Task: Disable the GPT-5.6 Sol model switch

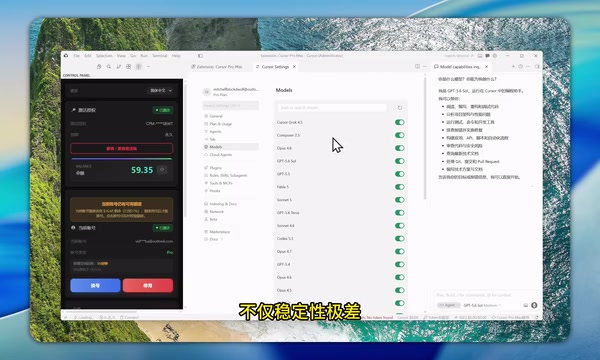Action: pos(399,161)
